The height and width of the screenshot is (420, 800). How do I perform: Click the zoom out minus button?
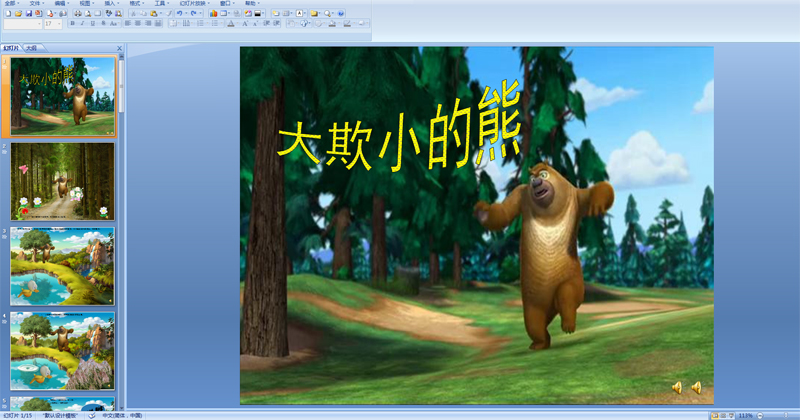[760, 416]
